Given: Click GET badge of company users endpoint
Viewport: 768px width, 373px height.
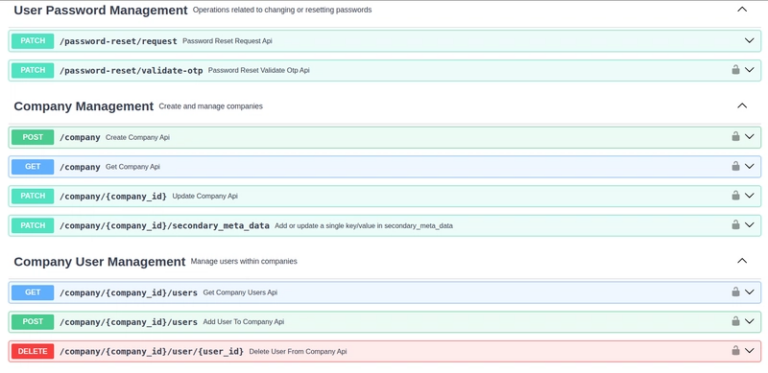Looking at the screenshot, I should tap(33, 292).
